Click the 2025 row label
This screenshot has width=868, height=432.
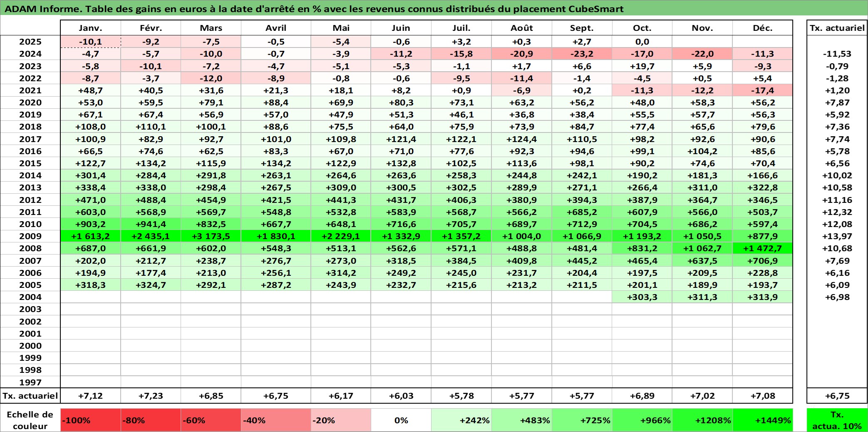pos(30,42)
